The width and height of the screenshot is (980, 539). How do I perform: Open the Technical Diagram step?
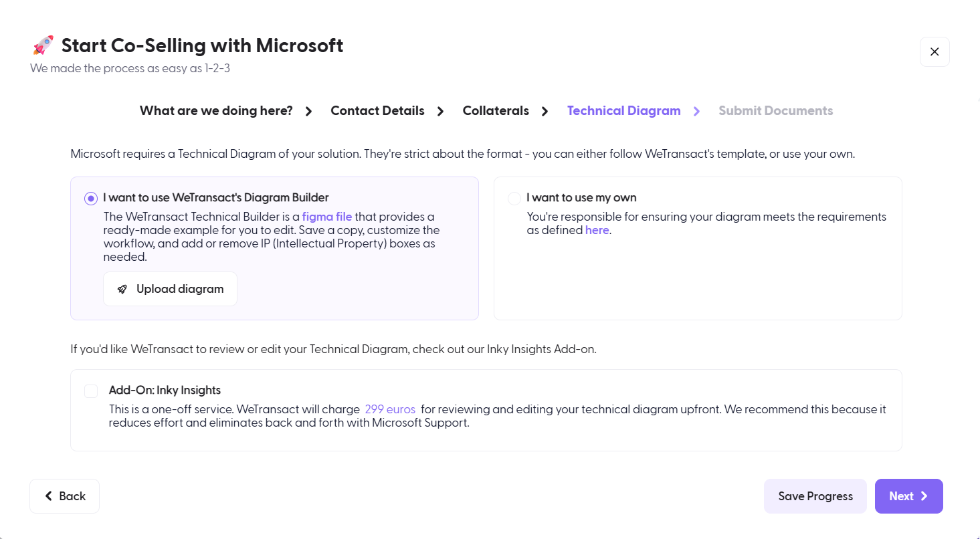click(623, 111)
